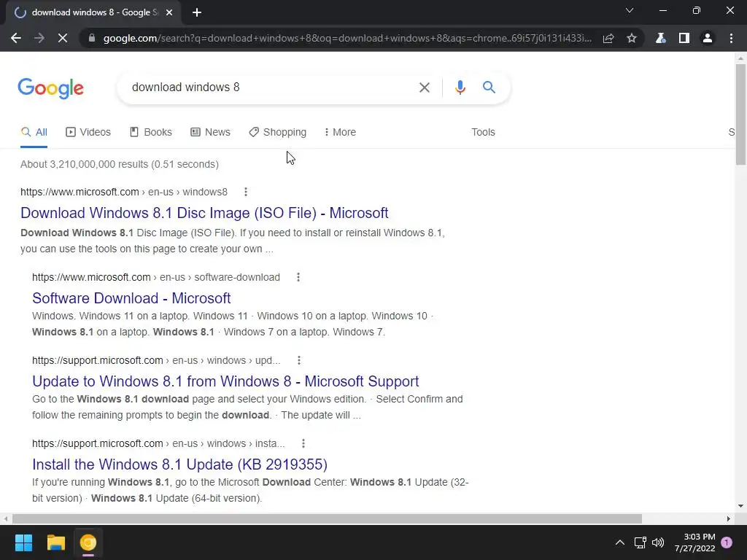Image resolution: width=747 pixels, height=560 pixels.
Task: Submit search with magnifier icon
Action: tap(489, 87)
